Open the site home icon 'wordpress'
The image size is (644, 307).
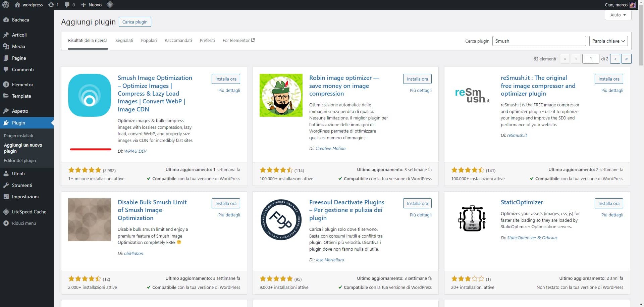pyautogui.click(x=29, y=5)
